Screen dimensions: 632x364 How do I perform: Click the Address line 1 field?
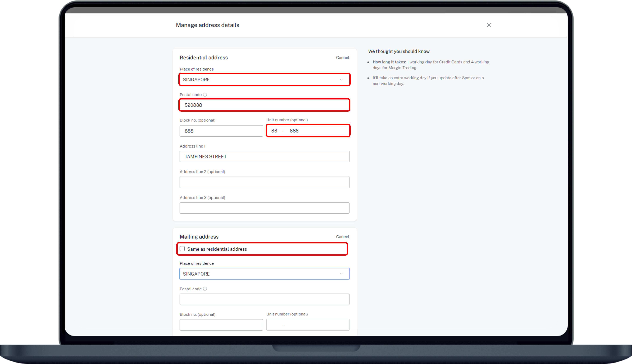click(264, 156)
